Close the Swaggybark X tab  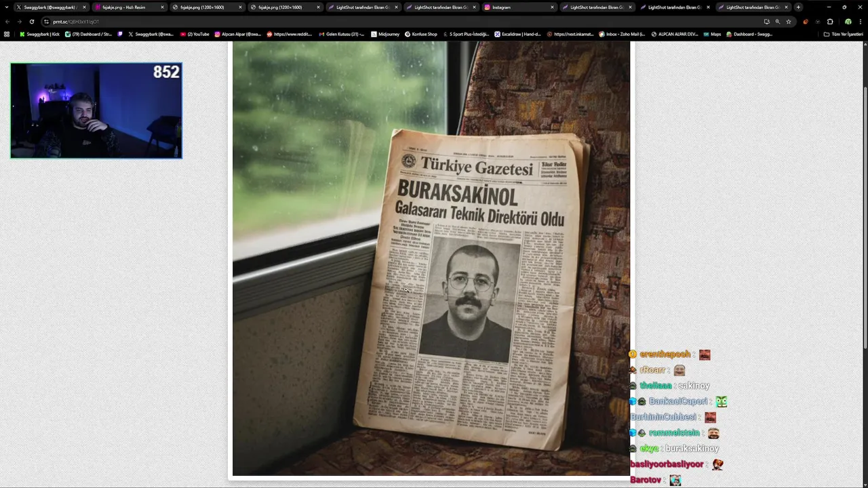[84, 7]
